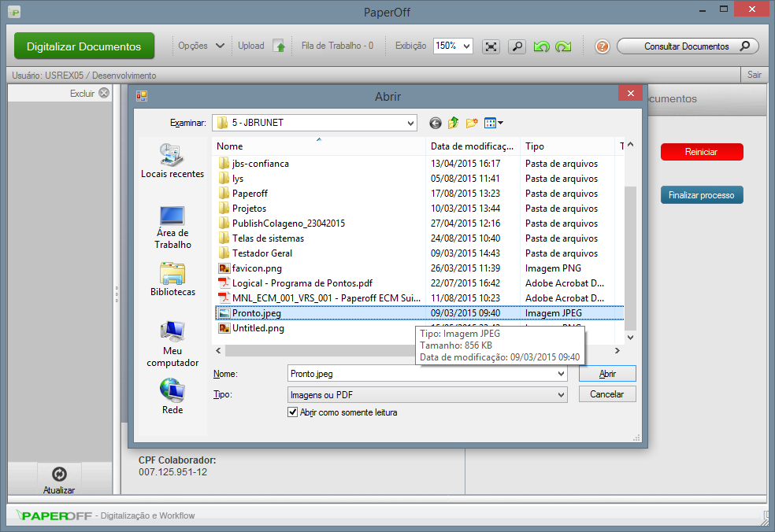
Task: Click the up one level folder icon
Action: (x=453, y=123)
